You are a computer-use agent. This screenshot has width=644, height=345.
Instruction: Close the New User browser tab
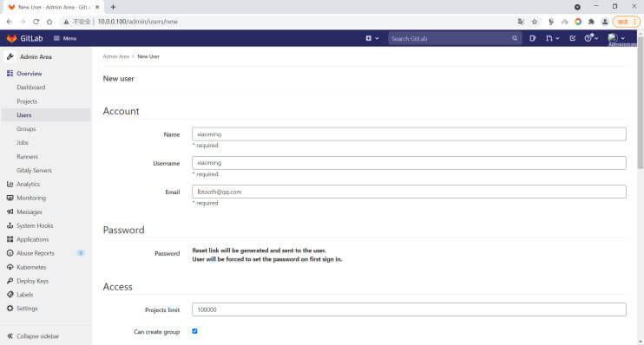(x=97, y=7)
